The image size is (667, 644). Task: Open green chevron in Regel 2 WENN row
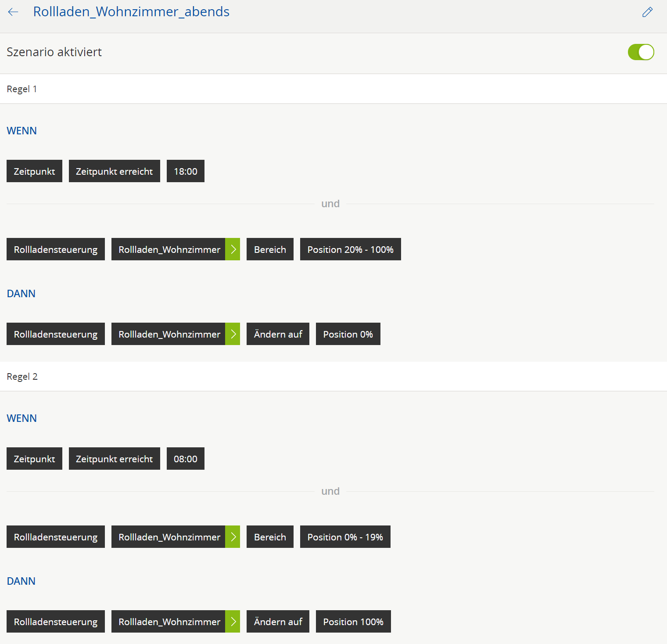coord(233,537)
